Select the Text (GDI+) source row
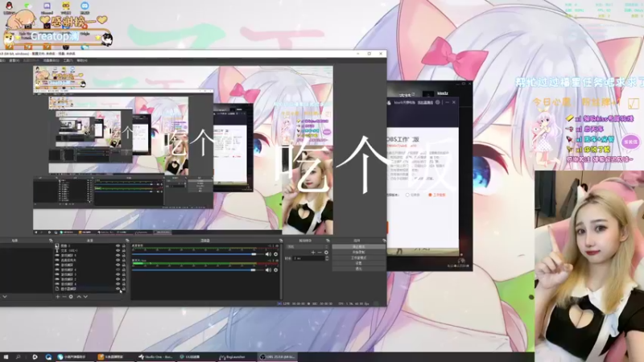The image size is (644, 362). [x=90, y=250]
